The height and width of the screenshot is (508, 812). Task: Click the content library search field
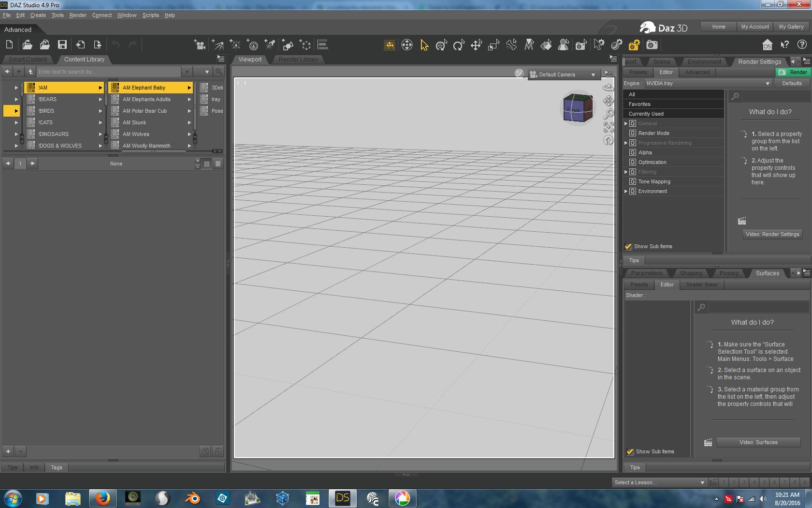coord(109,72)
